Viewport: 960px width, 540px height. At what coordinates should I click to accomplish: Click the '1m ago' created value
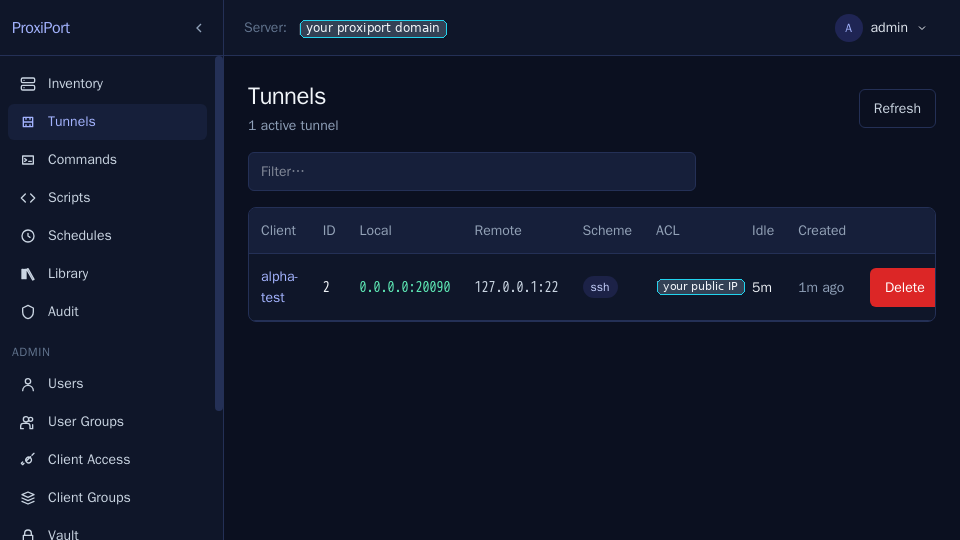pos(821,287)
